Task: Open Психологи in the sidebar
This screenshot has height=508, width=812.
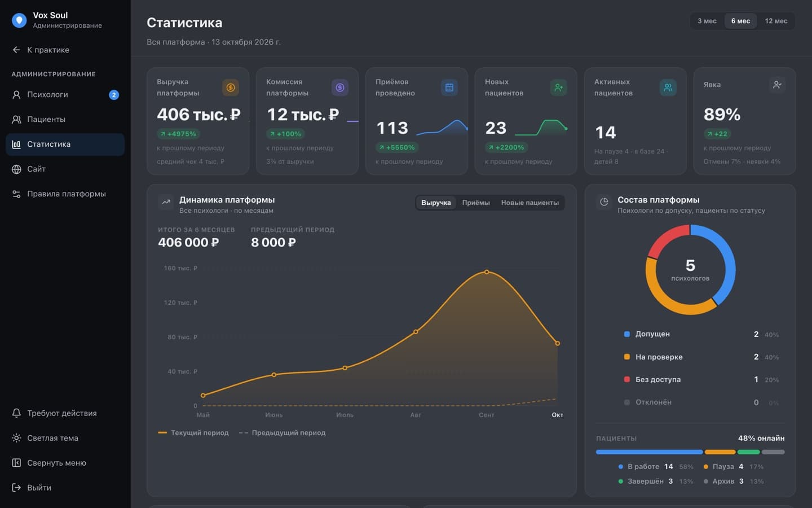Action: click(x=65, y=95)
